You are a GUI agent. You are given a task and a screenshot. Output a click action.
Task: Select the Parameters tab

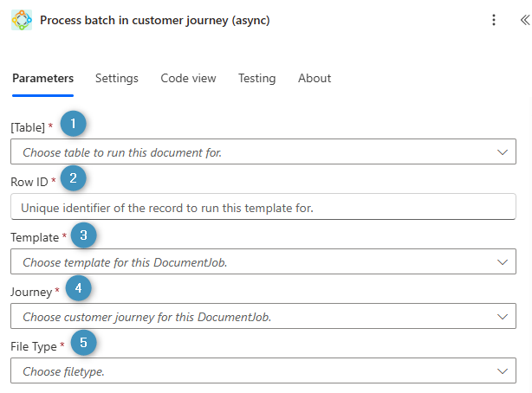pos(42,78)
